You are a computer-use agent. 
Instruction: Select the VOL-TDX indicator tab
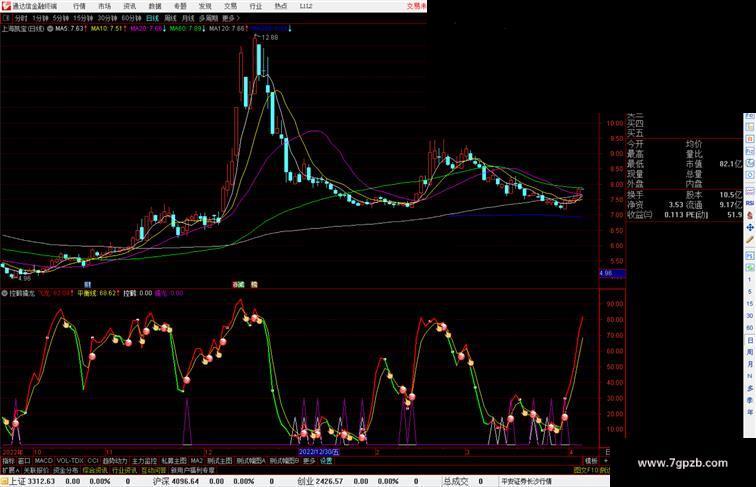[x=70, y=461]
